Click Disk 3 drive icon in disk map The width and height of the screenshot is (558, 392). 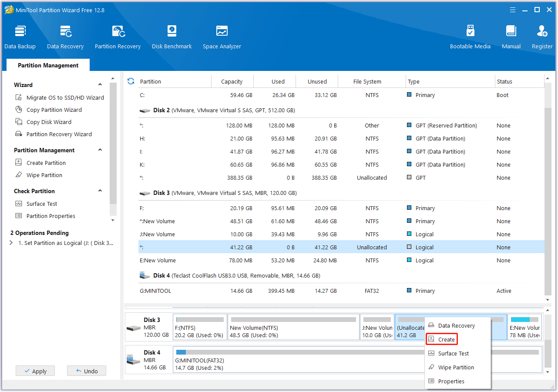134,328
